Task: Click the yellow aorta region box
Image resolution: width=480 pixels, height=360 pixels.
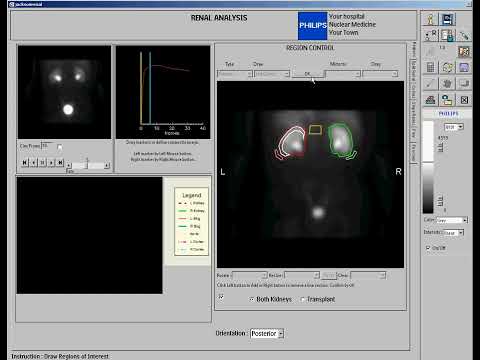Action: [x=315, y=130]
